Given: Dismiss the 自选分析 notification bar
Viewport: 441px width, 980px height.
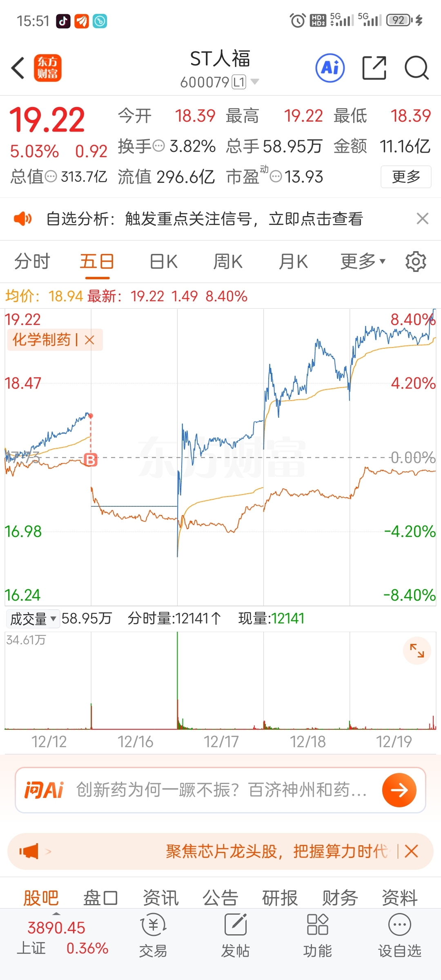Looking at the screenshot, I should pyautogui.click(x=423, y=218).
